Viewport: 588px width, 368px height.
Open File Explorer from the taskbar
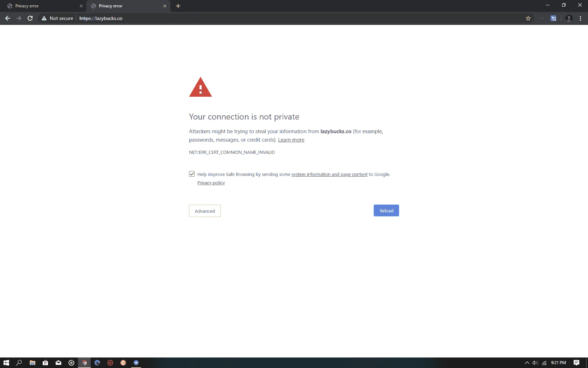click(x=32, y=363)
